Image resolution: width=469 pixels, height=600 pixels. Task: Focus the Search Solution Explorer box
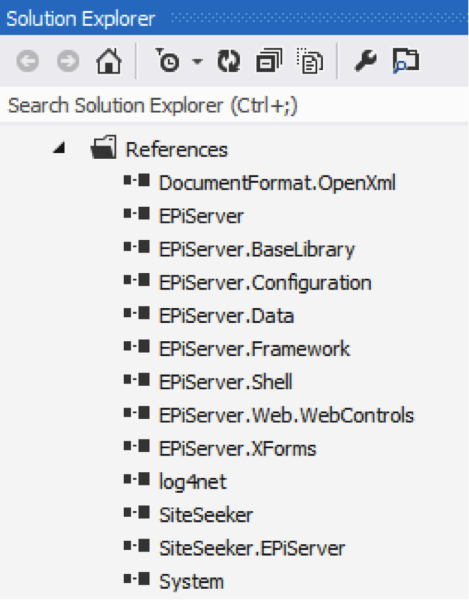[234, 105]
